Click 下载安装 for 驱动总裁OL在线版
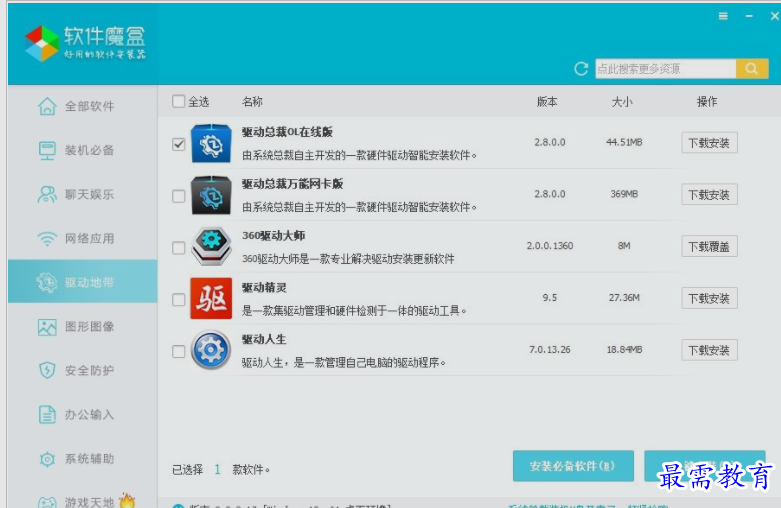Image resolution: width=781 pixels, height=508 pixels. pos(709,143)
